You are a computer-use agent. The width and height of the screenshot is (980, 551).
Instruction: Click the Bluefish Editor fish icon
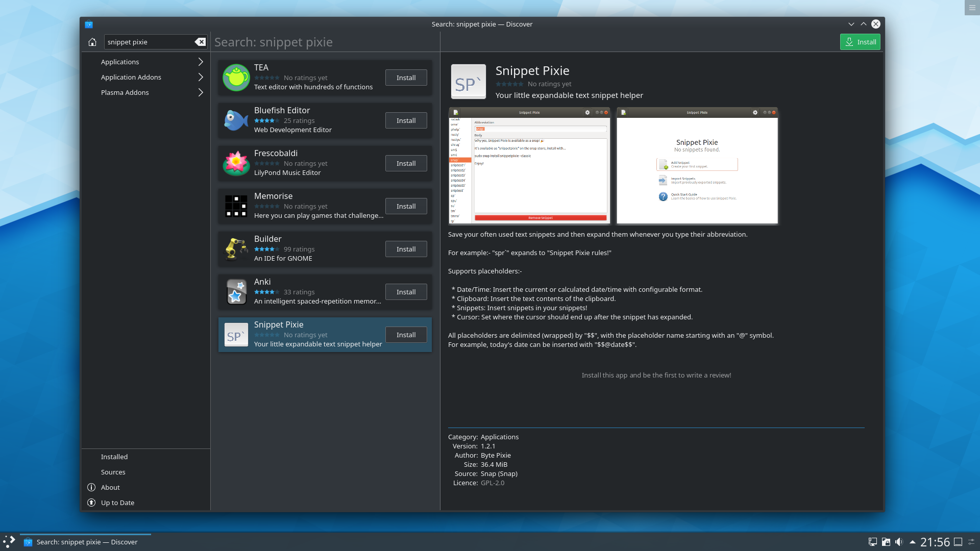(x=236, y=120)
